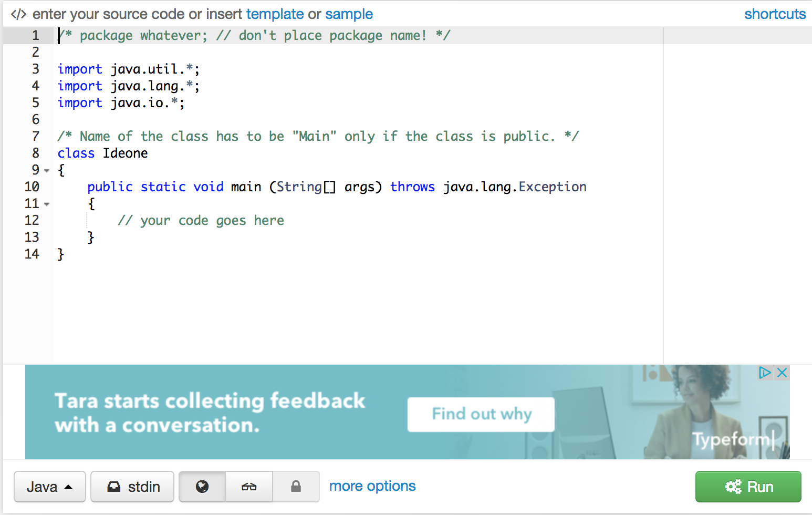Open the Java language selector
This screenshot has height=515, width=812.
[49, 487]
